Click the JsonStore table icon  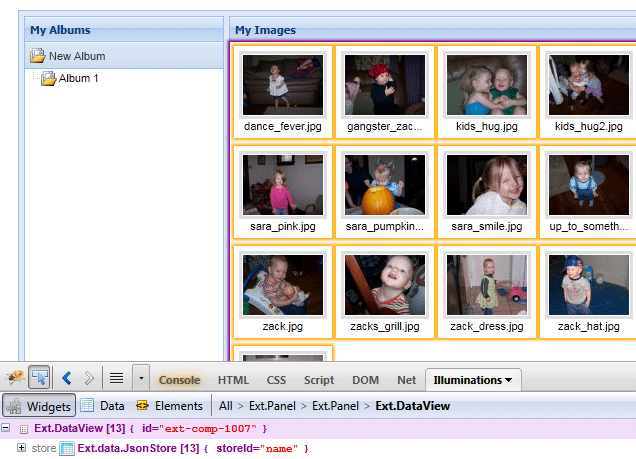click(x=67, y=448)
